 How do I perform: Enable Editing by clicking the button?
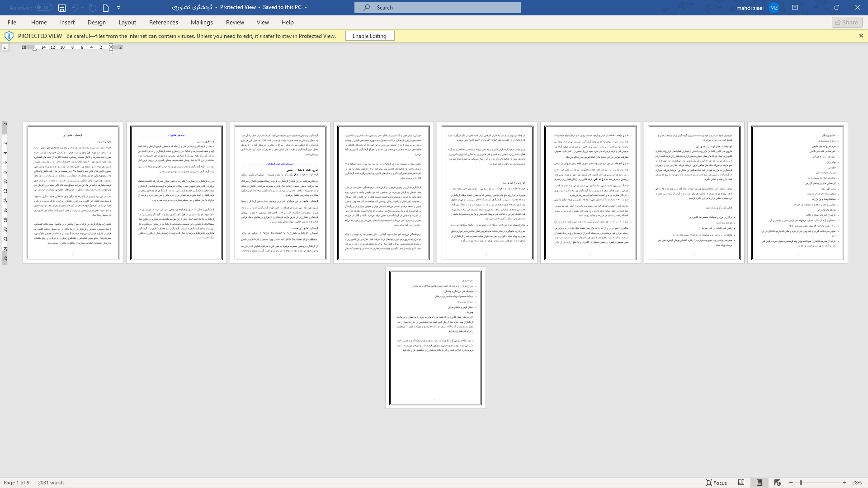point(369,36)
